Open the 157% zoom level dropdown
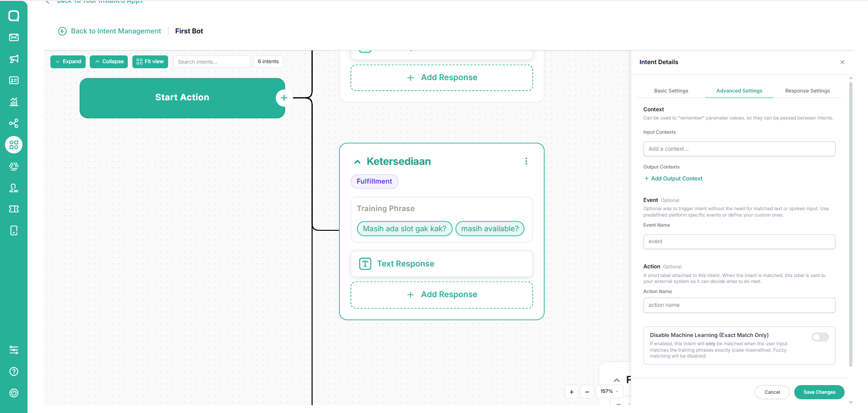This screenshot has width=868, height=413. [x=610, y=391]
